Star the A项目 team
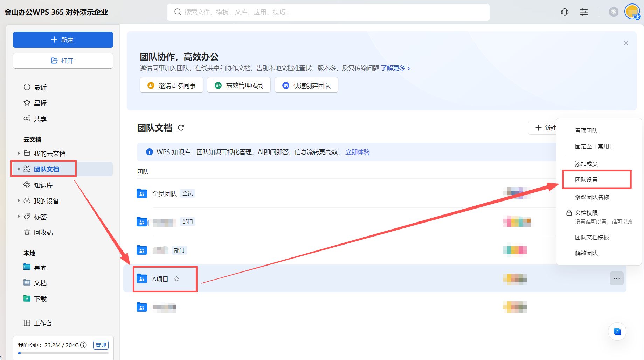This screenshot has width=644, height=360. pyautogui.click(x=177, y=279)
